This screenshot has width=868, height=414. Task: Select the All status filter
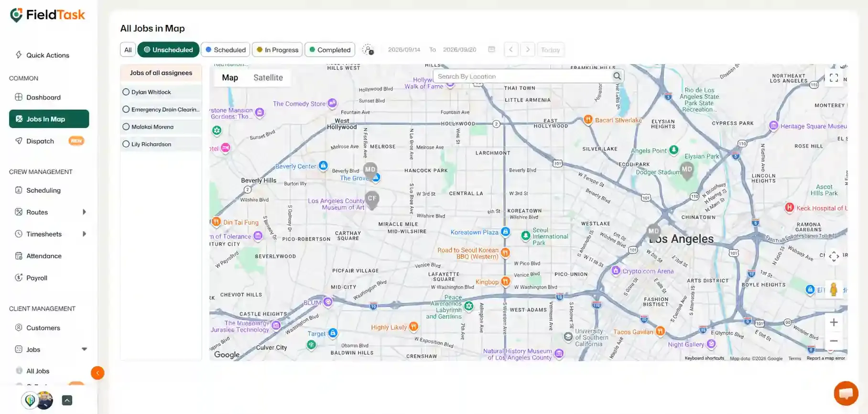(128, 49)
